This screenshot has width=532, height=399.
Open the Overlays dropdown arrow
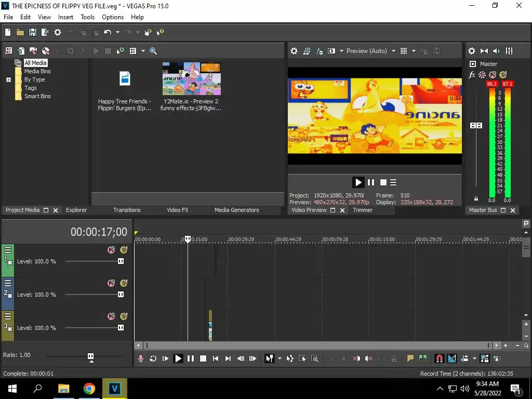coord(414,51)
